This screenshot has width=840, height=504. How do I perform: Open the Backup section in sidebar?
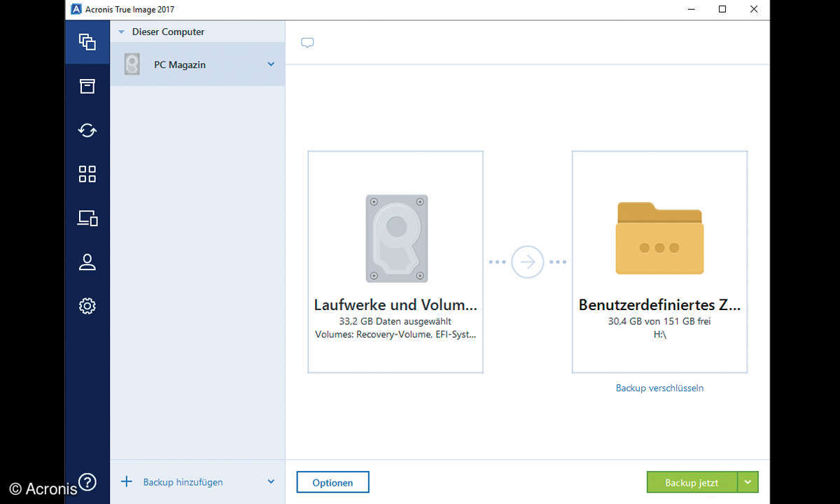87,42
